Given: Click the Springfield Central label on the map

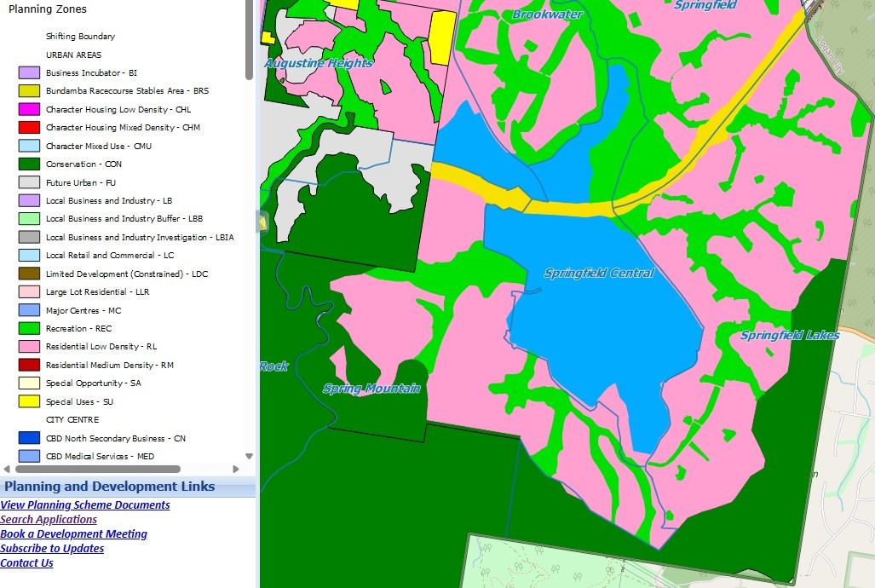Looking at the screenshot, I should tap(599, 274).
